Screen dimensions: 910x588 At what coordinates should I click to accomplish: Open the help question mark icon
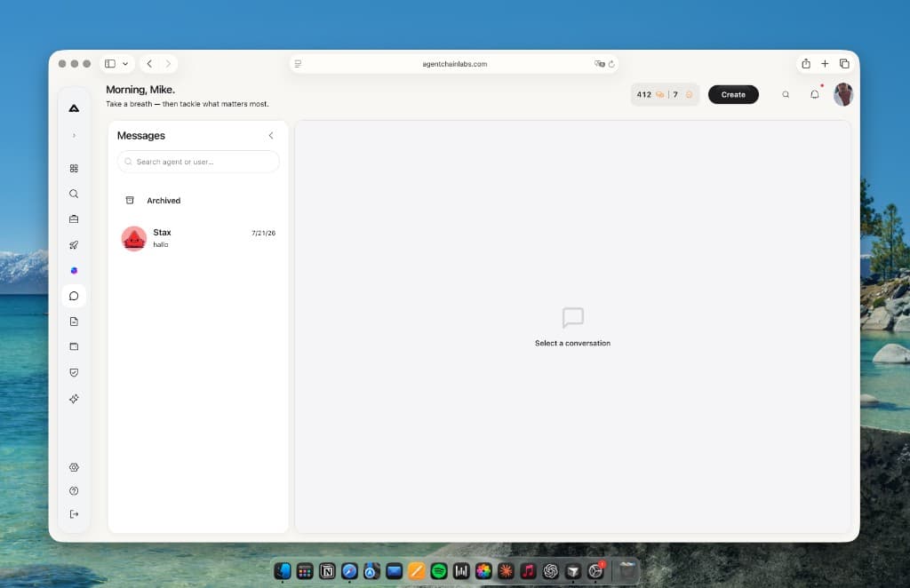click(x=74, y=490)
